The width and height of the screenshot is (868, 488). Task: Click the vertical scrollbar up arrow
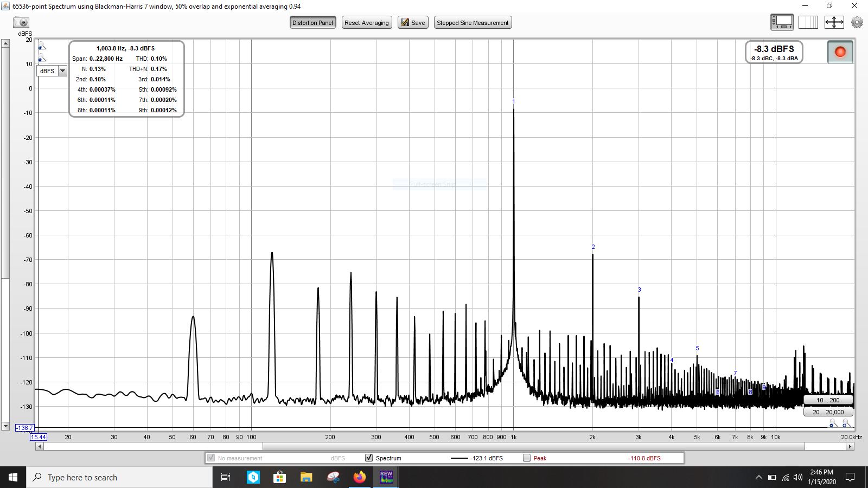click(5, 43)
